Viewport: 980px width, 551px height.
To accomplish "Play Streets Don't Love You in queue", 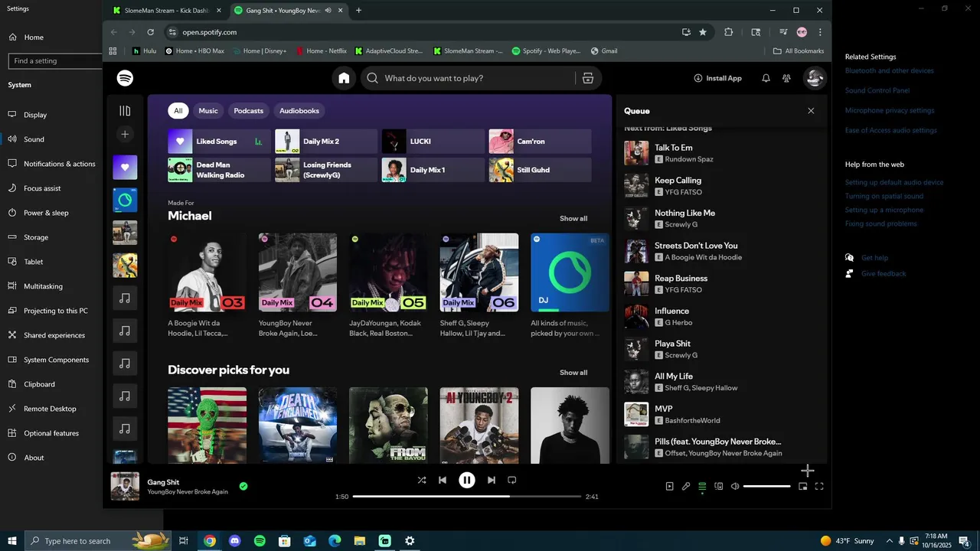I will 720,251.
